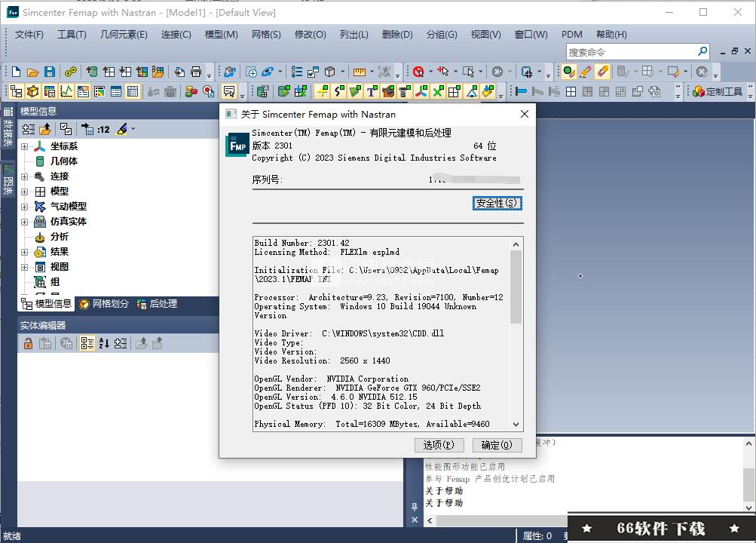Open the dropdown beside the ruler icon

372,72
